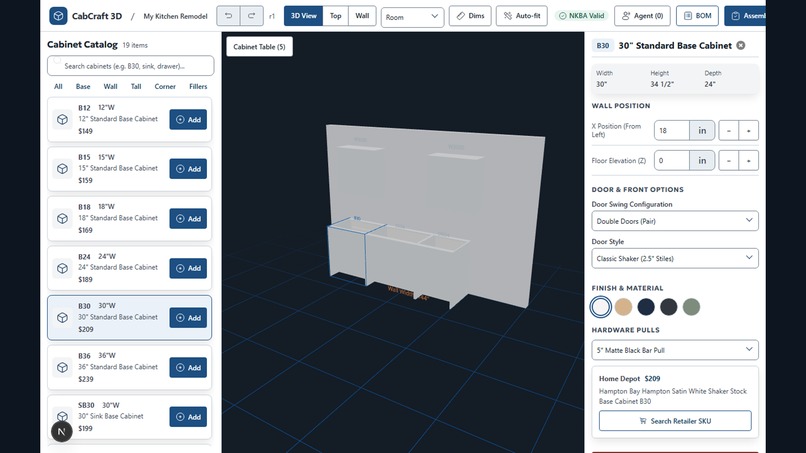Filter catalog by Base cabinets
Image resolution: width=806 pixels, height=453 pixels.
pyautogui.click(x=83, y=86)
